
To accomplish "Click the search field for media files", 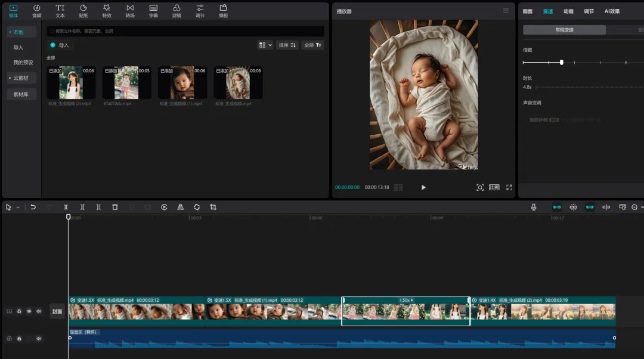I will point(185,31).
